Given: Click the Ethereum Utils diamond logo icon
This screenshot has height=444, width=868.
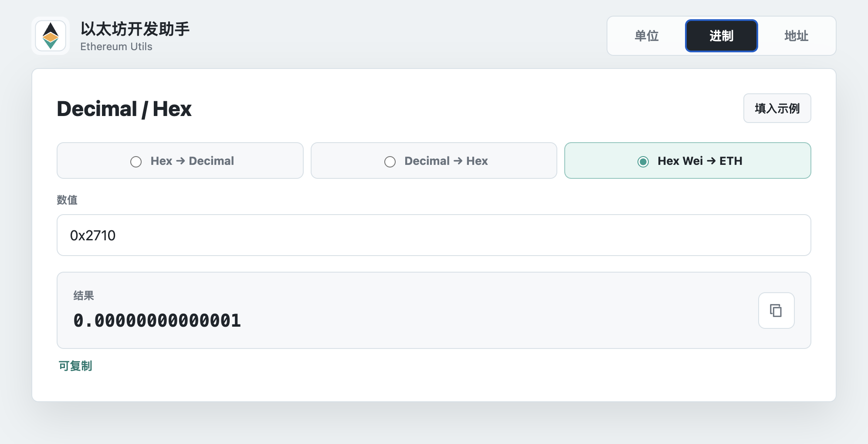Looking at the screenshot, I should [x=51, y=36].
